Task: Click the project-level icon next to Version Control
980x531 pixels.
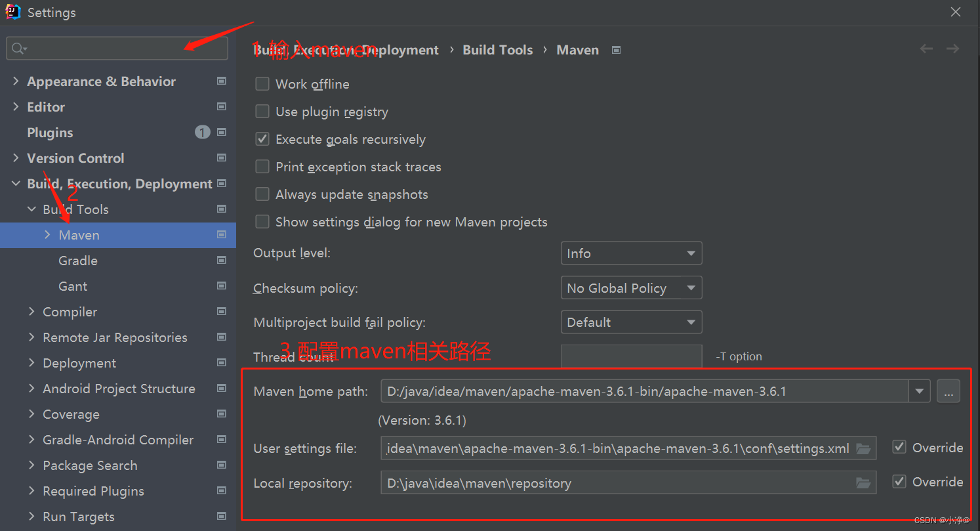Action: coord(222,158)
